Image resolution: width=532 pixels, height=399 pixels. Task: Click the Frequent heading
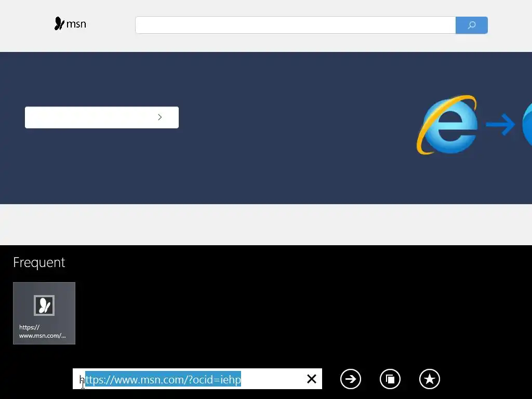(x=39, y=262)
